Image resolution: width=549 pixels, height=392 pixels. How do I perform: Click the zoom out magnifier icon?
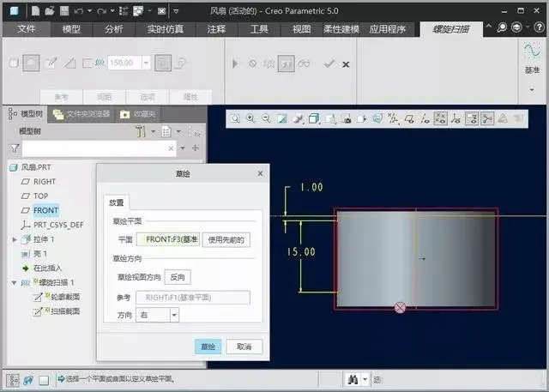266,118
